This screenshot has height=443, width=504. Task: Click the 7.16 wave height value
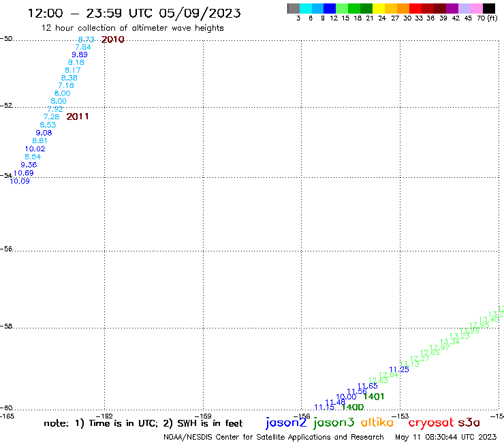[66, 86]
